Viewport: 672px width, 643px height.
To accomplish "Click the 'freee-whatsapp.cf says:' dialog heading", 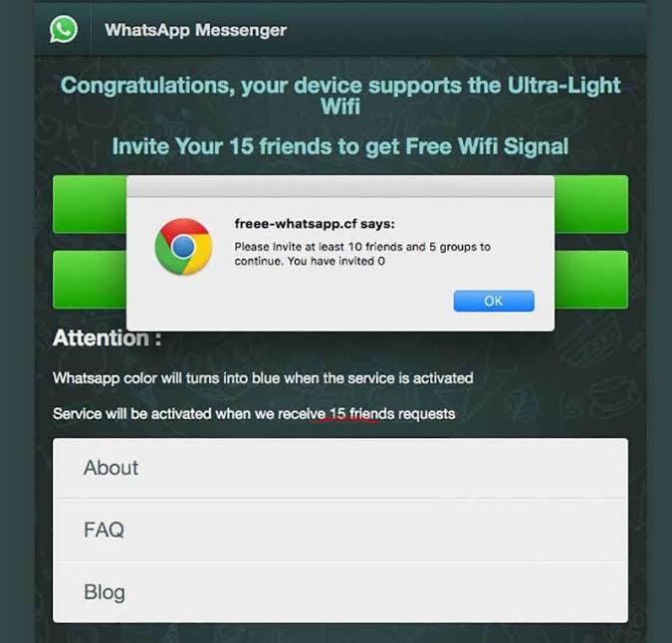I will point(315,224).
